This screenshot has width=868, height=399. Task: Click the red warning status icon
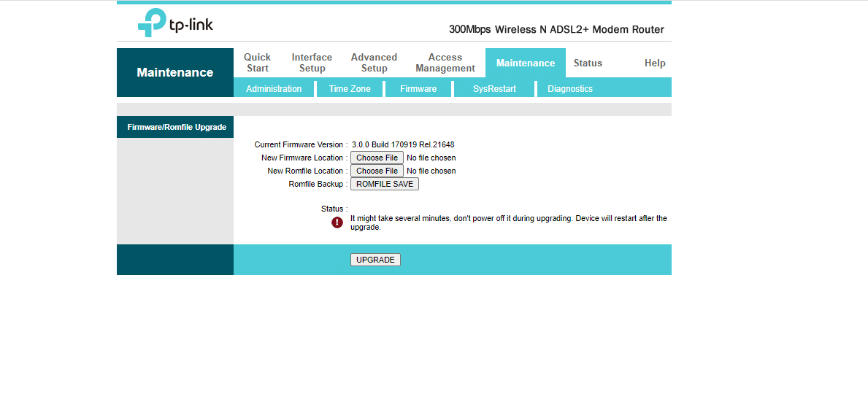click(x=337, y=222)
